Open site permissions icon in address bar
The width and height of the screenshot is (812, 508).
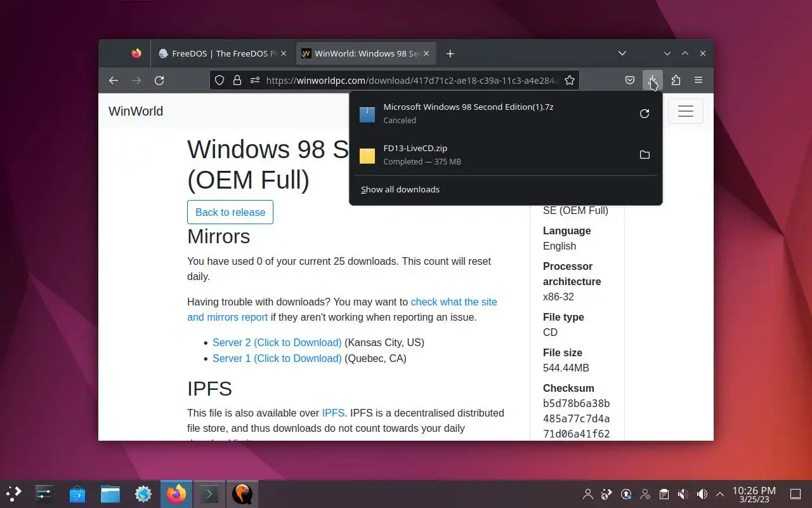pos(255,81)
